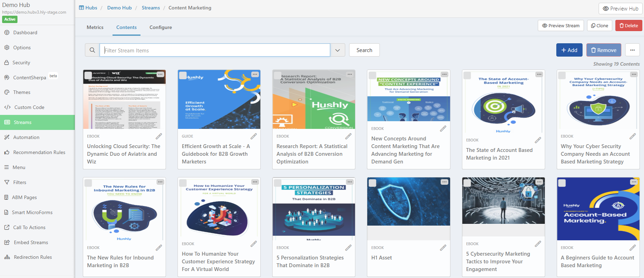The width and height of the screenshot is (644, 278).
Task: Select checkbox on Beginners Guide to Account Based Marketing card
Action: point(562,183)
